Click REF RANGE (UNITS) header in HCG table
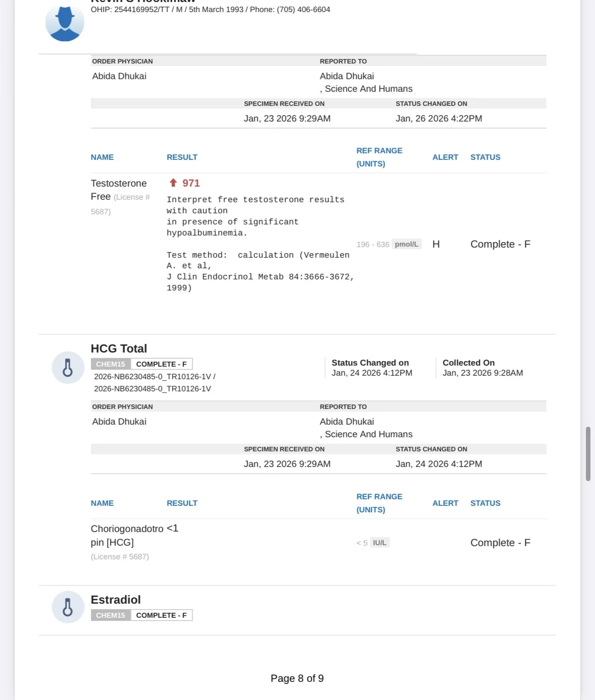The image size is (595, 700). coord(380,503)
